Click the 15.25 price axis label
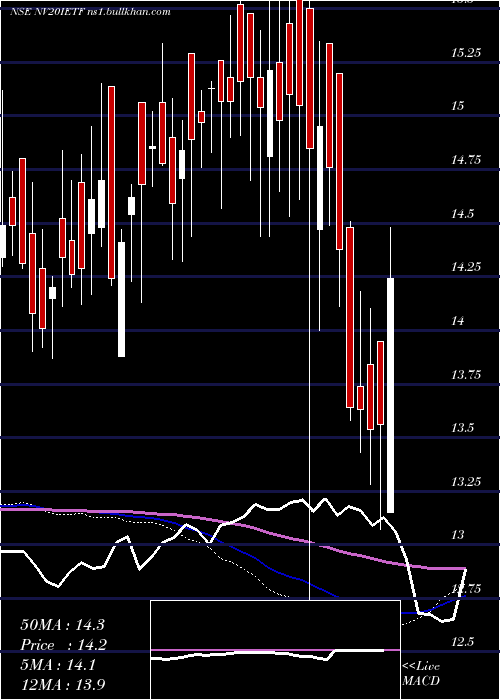 coord(465,53)
